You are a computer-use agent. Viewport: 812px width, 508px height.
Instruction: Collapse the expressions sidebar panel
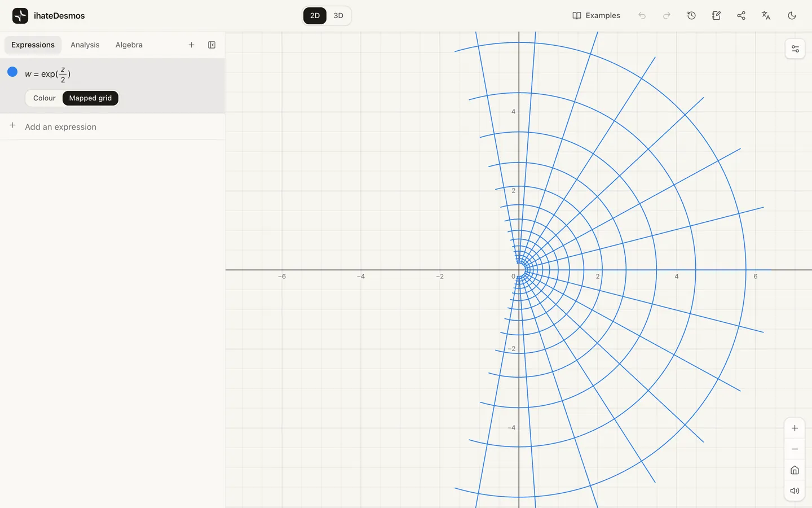click(211, 45)
